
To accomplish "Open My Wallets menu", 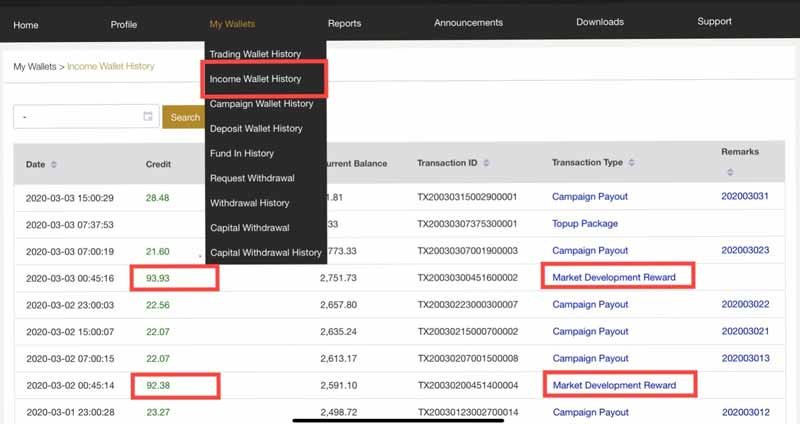I will pyautogui.click(x=232, y=24).
